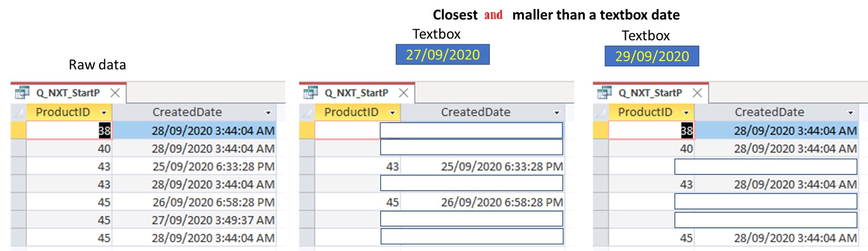This screenshot has width=868, height=251.
Task: Open ProductID column dropdown in middle table
Action: (392, 113)
